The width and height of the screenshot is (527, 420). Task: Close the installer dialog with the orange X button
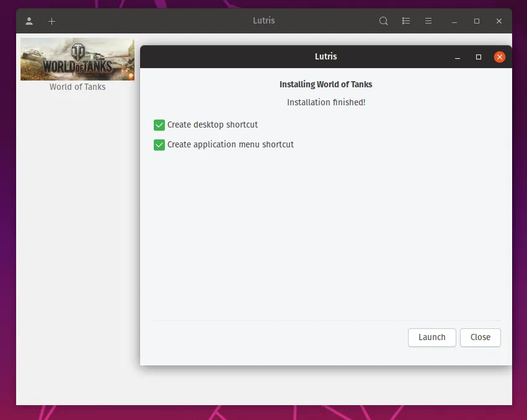(500, 57)
